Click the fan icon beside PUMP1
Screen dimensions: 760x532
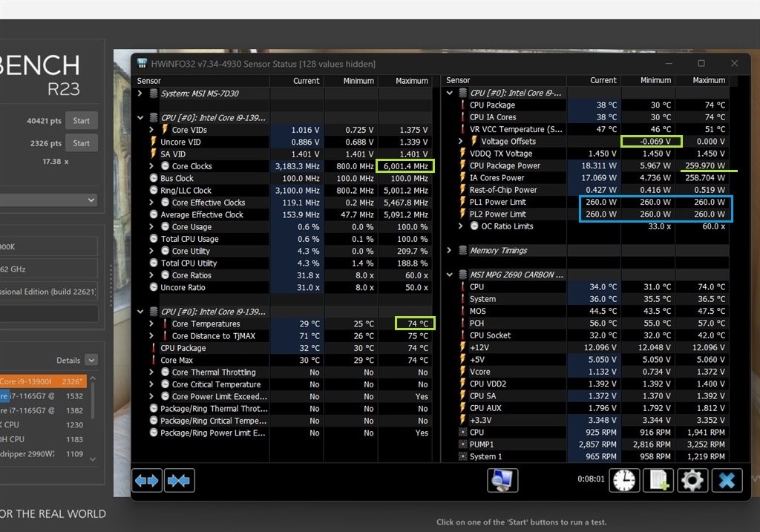pyautogui.click(x=463, y=444)
